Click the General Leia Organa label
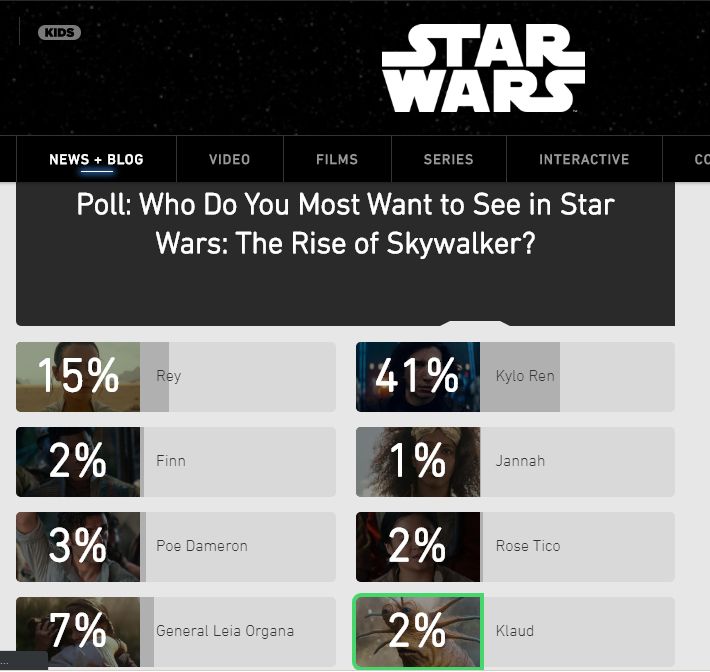The width and height of the screenshot is (710, 672). click(225, 631)
